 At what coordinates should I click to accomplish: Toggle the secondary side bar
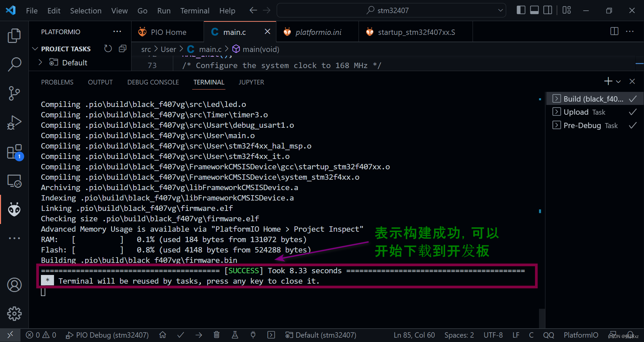548,10
